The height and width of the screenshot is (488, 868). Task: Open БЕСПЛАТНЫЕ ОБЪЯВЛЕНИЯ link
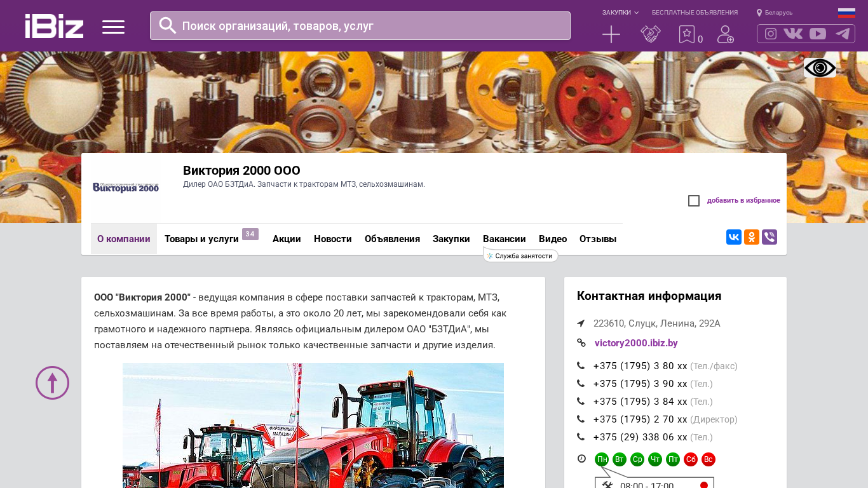[x=695, y=13]
